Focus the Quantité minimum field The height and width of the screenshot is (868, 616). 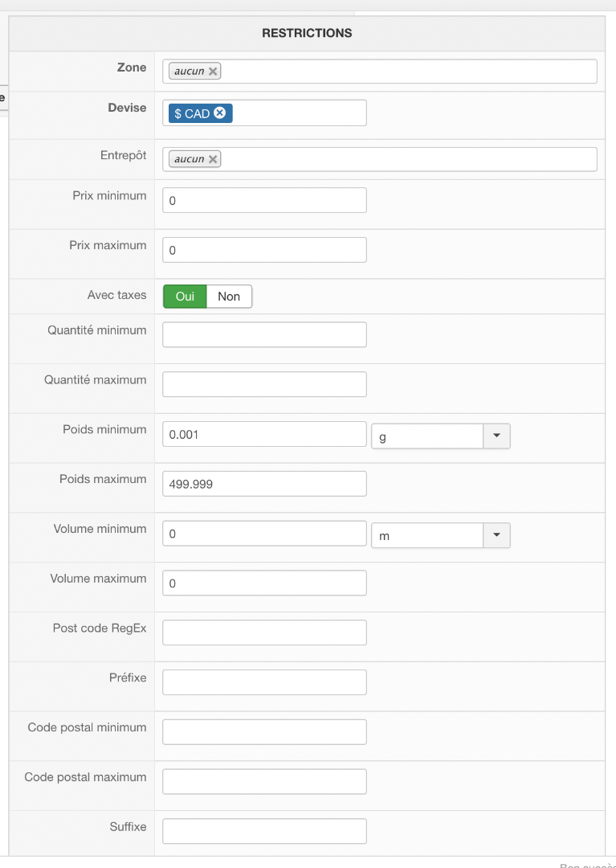pyautogui.click(x=264, y=334)
